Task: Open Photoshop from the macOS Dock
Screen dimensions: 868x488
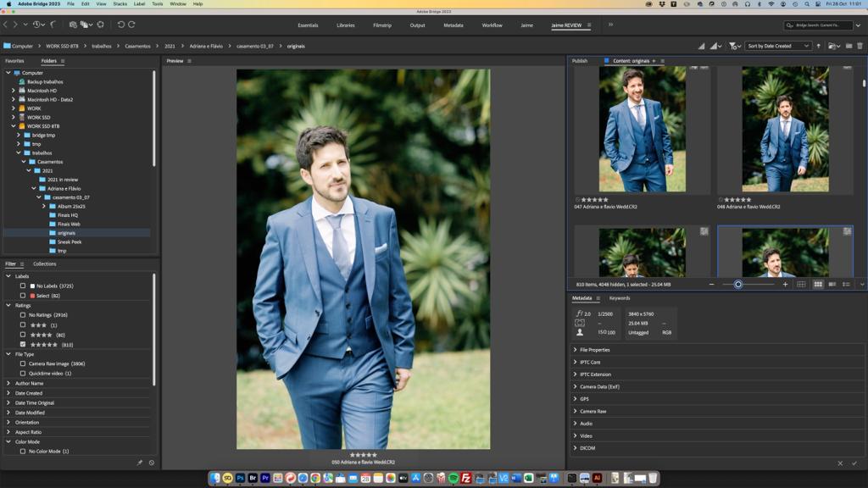Action: [x=239, y=476]
